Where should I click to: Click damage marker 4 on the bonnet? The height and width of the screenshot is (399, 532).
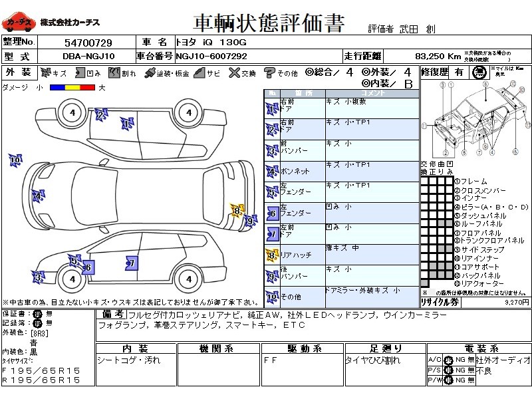pyautogui.click(x=38, y=196)
